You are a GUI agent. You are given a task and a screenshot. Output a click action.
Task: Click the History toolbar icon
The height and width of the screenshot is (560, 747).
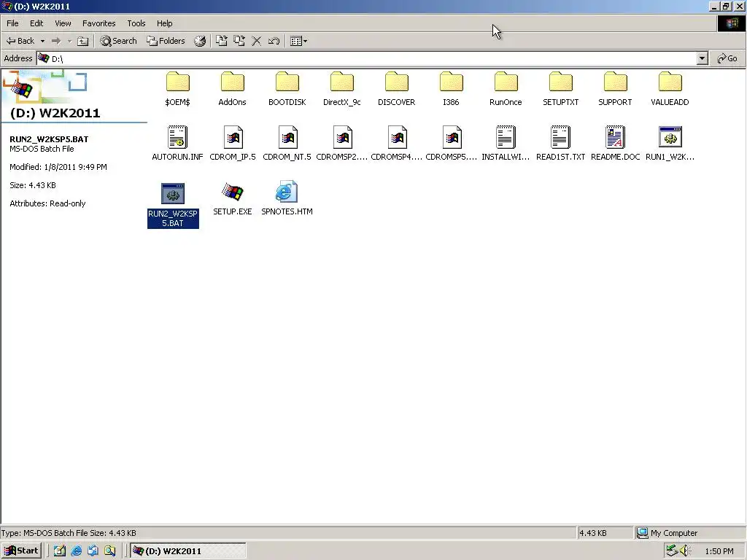[x=200, y=41]
